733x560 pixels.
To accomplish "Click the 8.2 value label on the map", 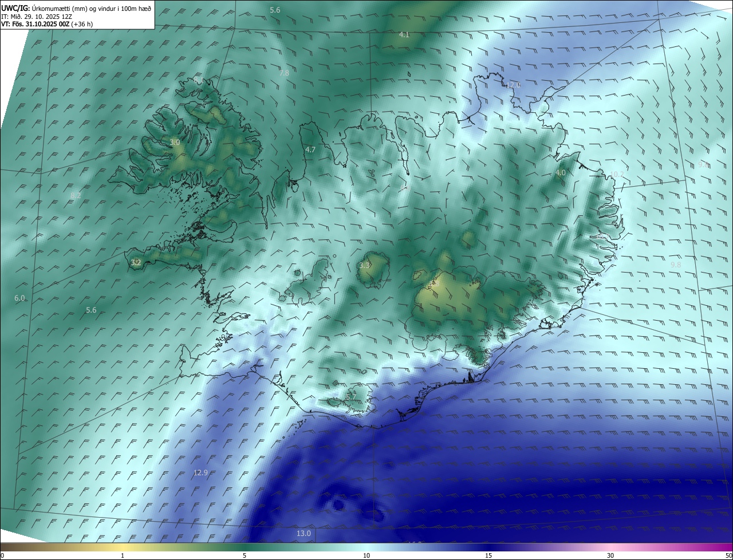I will click(x=76, y=196).
